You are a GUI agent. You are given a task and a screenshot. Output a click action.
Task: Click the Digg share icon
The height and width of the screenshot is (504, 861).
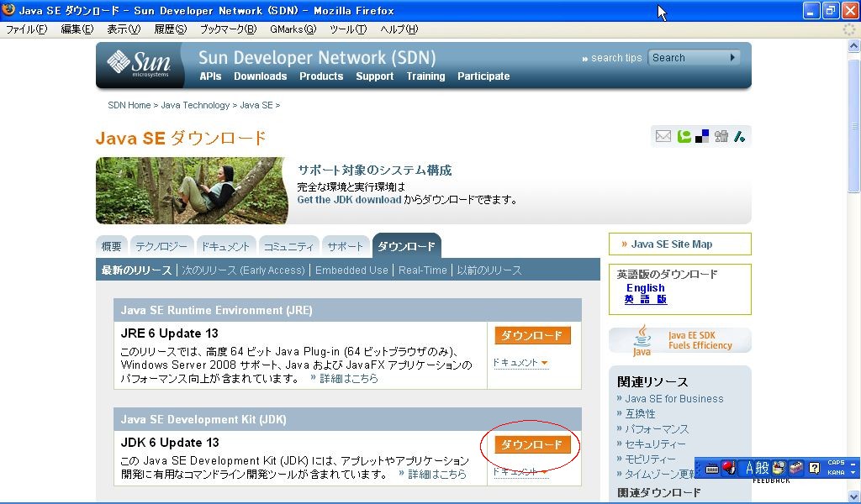pyautogui.click(x=721, y=136)
